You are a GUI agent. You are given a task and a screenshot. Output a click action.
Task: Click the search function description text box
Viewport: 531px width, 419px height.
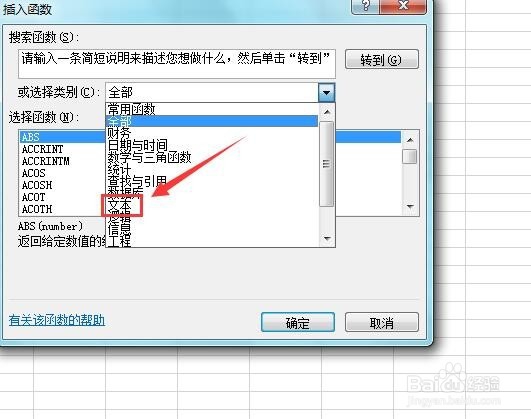pyautogui.click(x=177, y=64)
